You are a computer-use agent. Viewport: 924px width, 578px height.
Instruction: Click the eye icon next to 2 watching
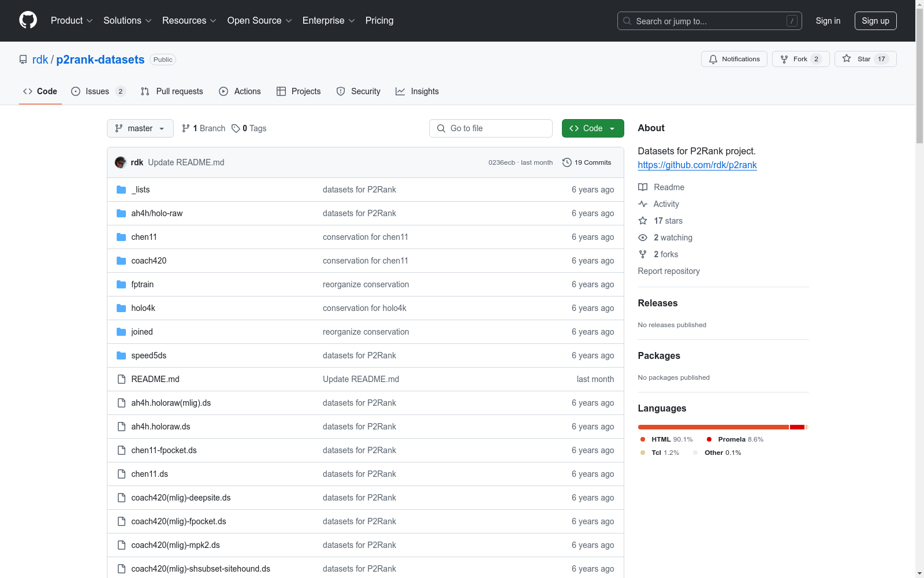[643, 238]
